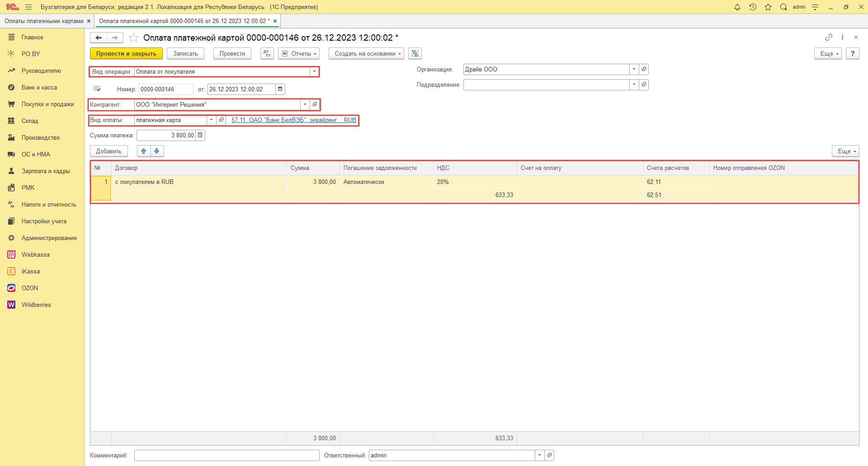
Task: Open Организация record with open-form icon
Action: pos(644,69)
